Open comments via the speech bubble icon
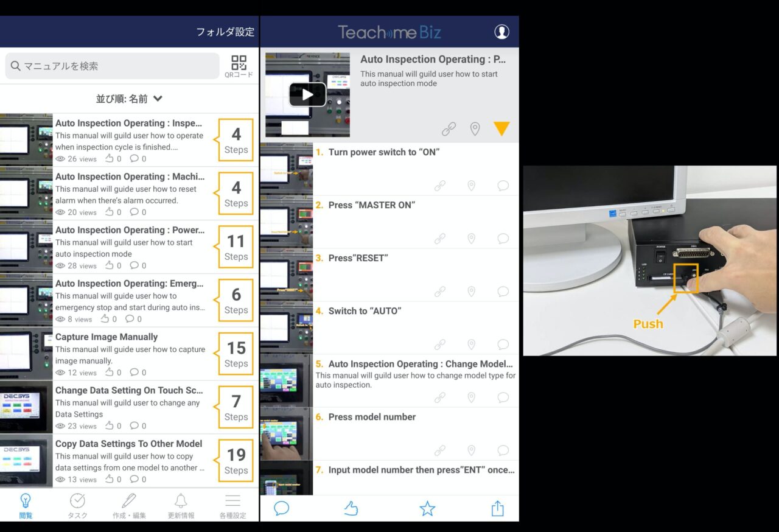 (281, 507)
